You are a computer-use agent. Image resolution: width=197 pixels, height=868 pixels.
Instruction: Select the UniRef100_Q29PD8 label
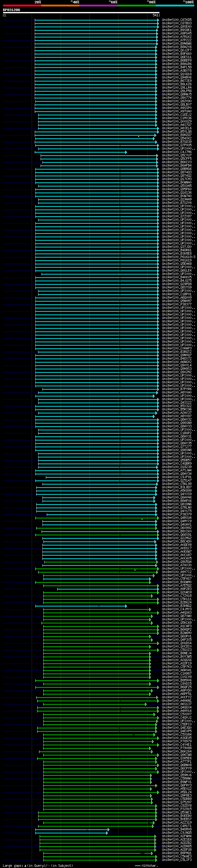177,284
